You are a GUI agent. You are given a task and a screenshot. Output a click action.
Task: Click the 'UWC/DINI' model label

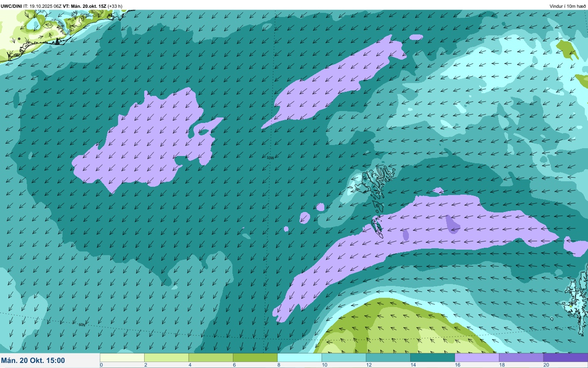point(11,6)
